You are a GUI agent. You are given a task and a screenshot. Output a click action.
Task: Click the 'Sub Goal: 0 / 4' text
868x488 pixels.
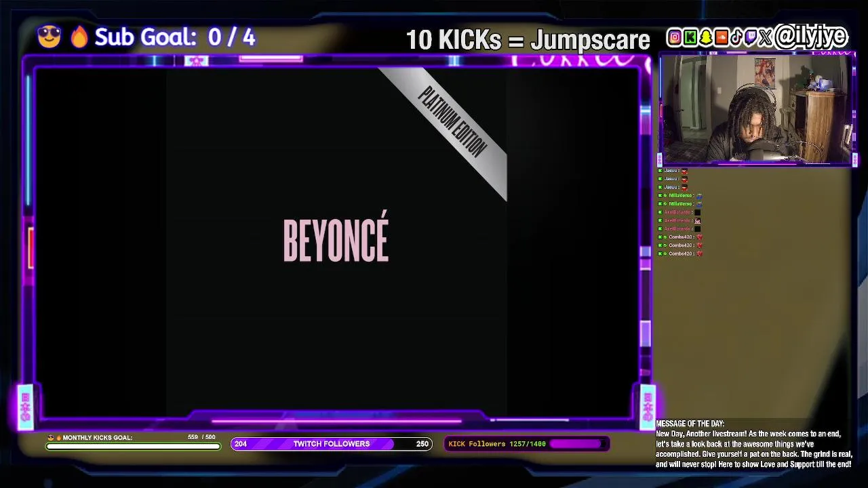pos(175,37)
